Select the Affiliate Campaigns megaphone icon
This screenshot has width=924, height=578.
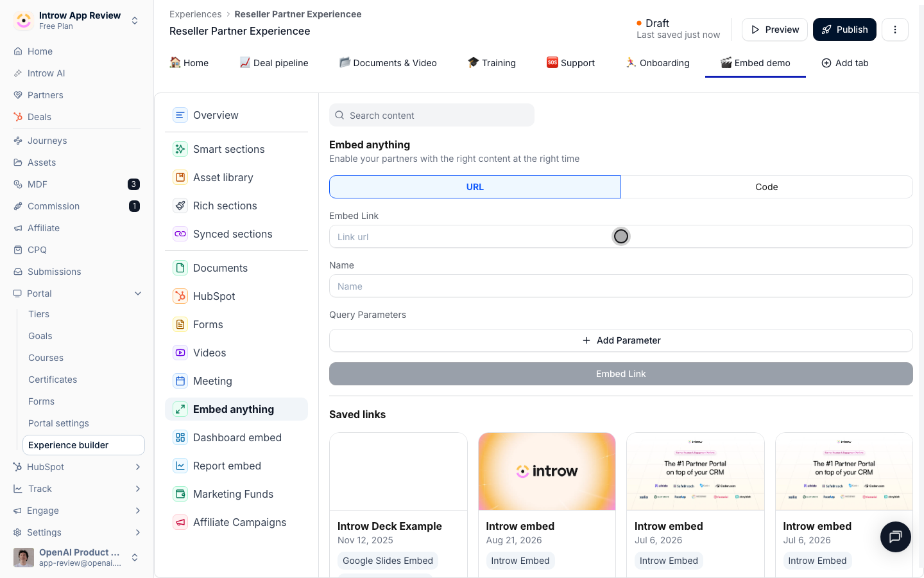(x=180, y=522)
